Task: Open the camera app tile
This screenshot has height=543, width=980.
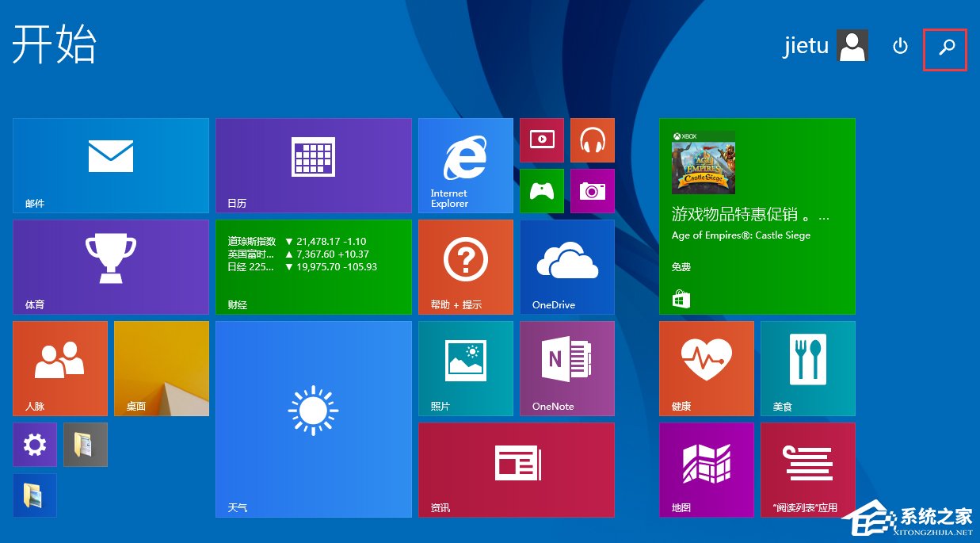Action: point(592,190)
